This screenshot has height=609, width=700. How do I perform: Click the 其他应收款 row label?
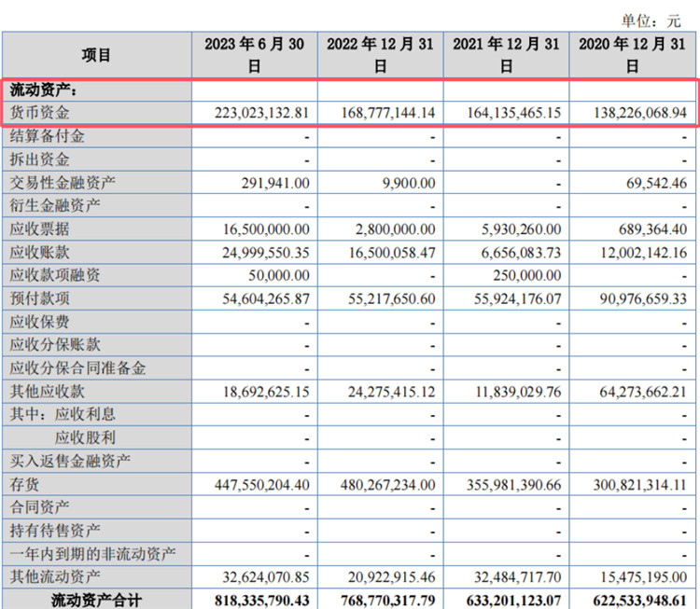(47, 392)
